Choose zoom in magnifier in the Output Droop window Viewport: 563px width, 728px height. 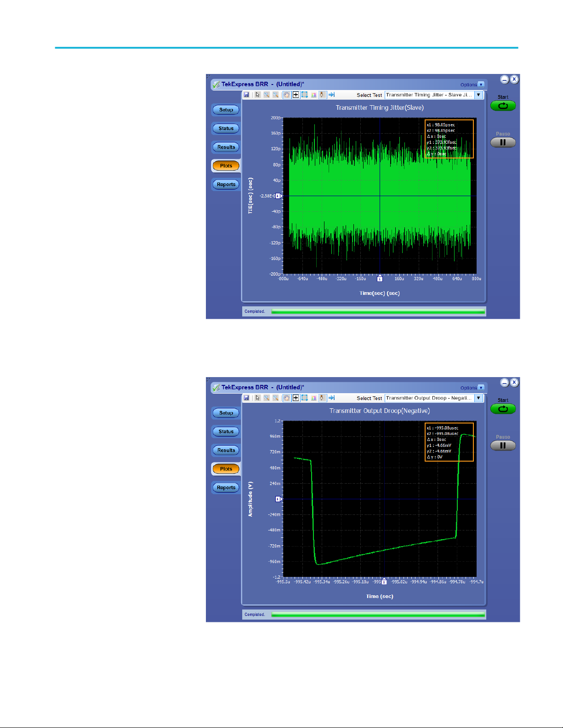click(267, 398)
